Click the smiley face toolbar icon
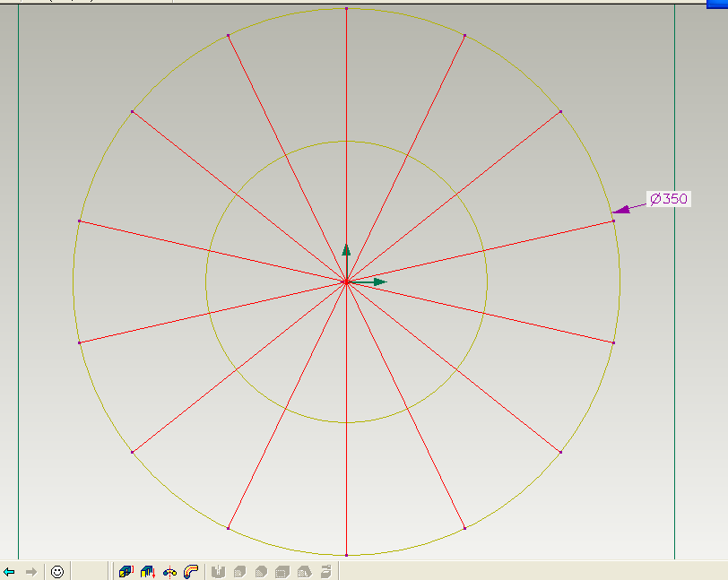 (56, 569)
